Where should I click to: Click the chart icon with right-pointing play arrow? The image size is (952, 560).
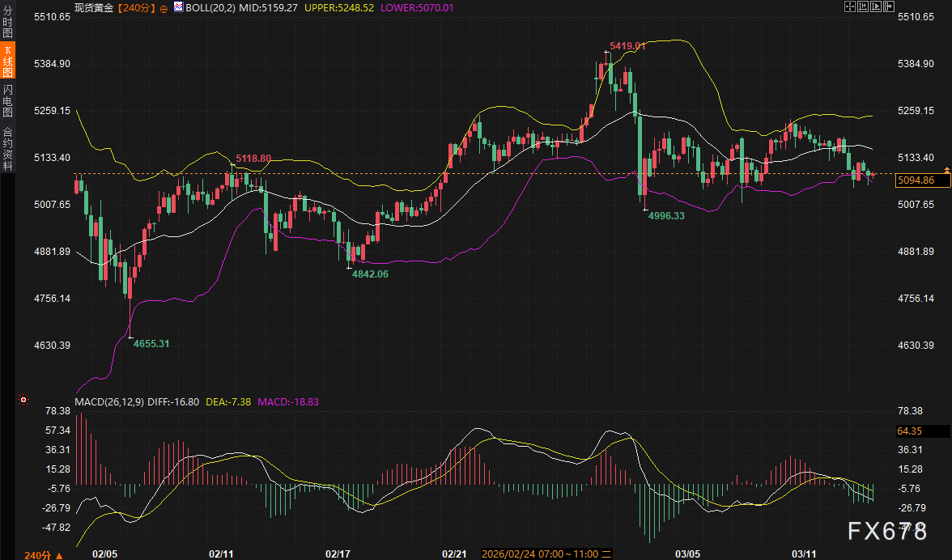click(875, 6)
